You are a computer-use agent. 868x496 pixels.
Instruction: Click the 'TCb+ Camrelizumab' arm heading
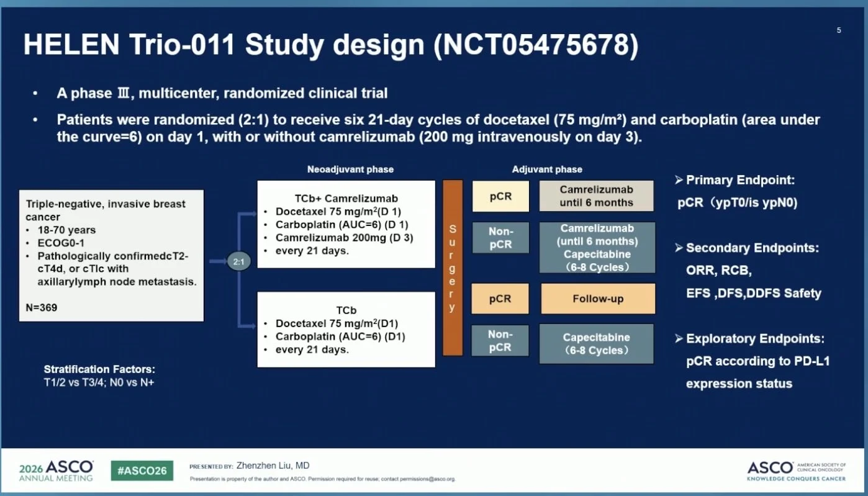click(346, 199)
